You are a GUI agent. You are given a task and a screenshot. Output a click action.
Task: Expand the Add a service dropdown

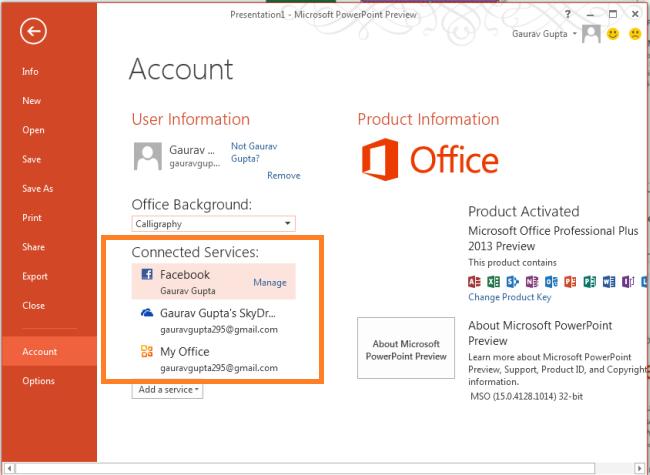(167, 390)
